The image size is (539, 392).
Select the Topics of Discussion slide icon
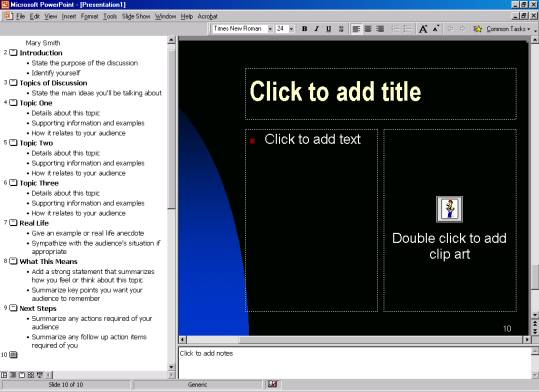[13, 83]
